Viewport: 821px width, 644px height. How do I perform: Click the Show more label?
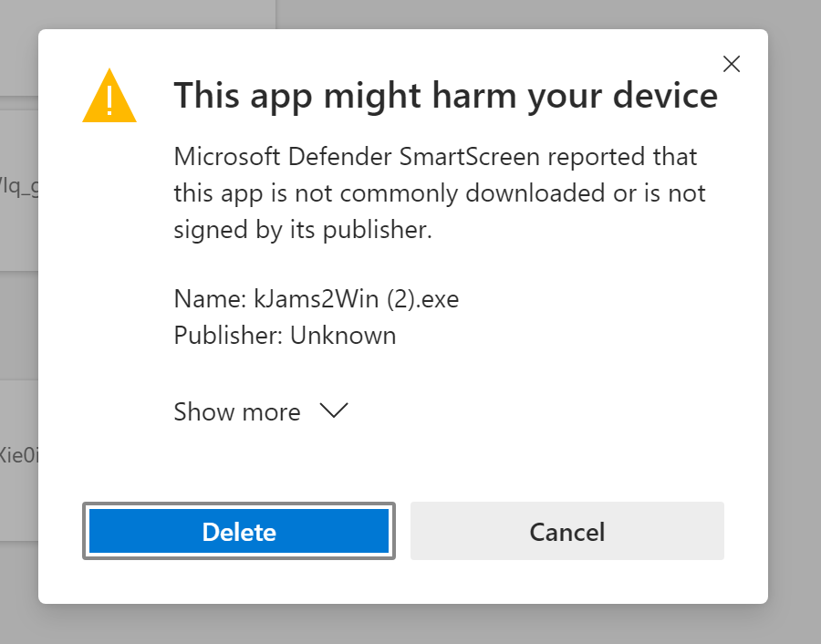[237, 411]
